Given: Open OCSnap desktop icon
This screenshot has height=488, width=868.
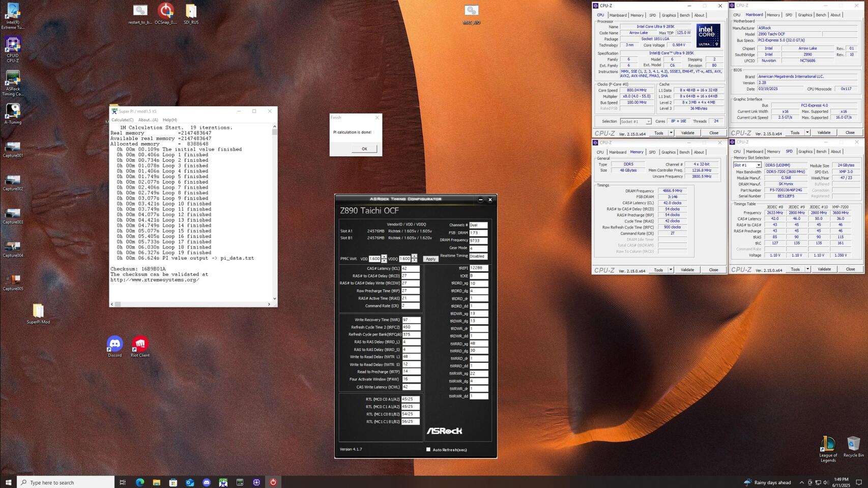Looking at the screenshot, I should coord(165,14).
